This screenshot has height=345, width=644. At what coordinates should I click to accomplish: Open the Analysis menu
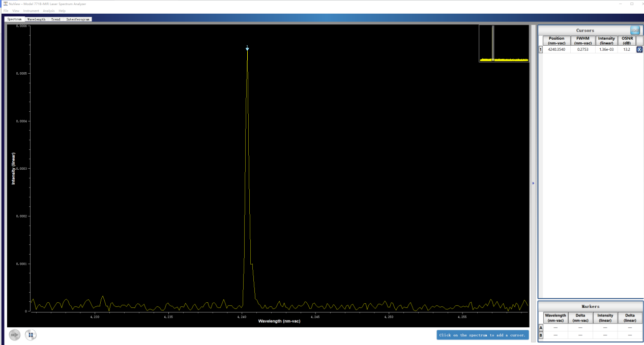coord(49,11)
